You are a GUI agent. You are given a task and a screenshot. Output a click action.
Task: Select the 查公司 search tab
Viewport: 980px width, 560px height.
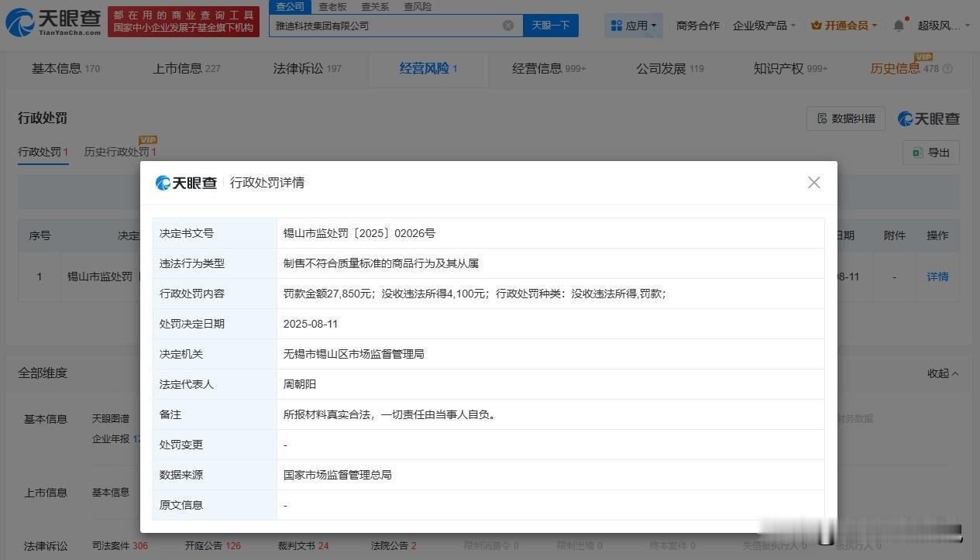tap(291, 6)
